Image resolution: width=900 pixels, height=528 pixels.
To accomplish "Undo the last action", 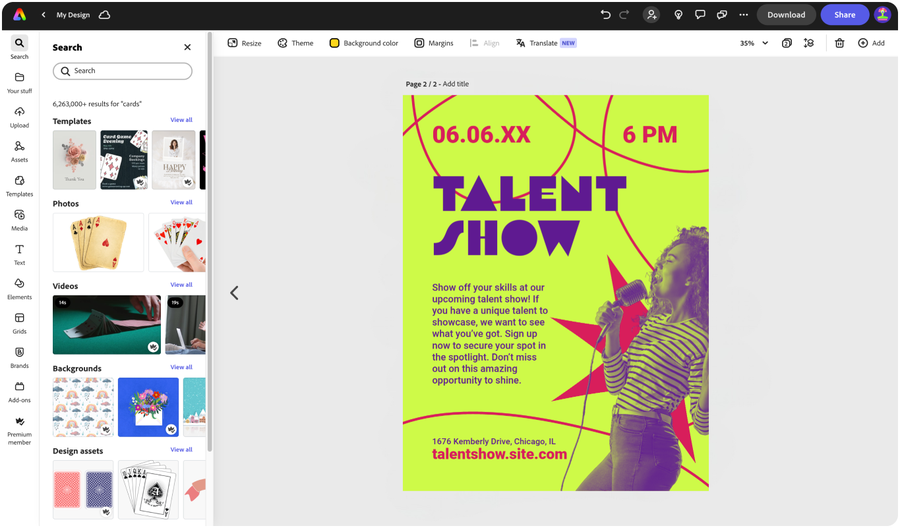I will pyautogui.click(x=606, y=15).
